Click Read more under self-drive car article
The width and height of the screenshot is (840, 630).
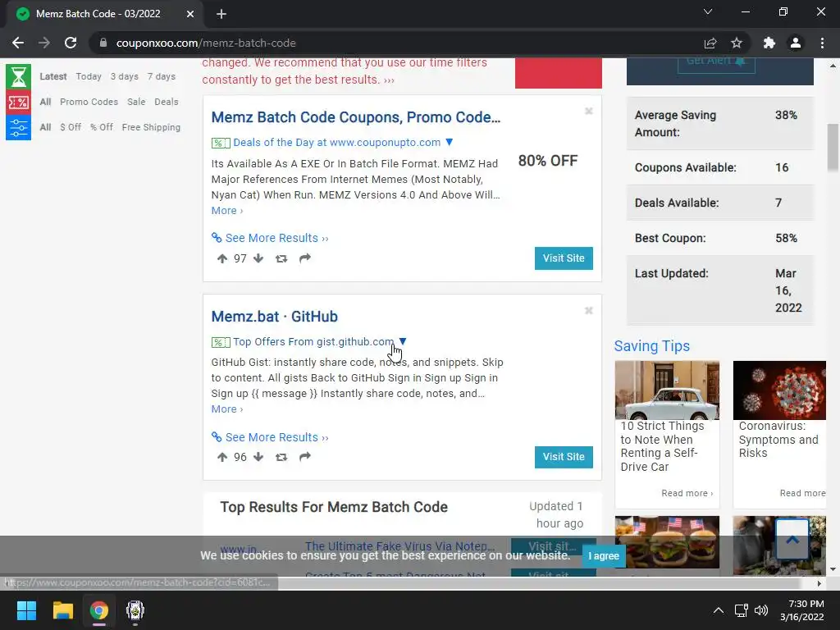point(687,493)
